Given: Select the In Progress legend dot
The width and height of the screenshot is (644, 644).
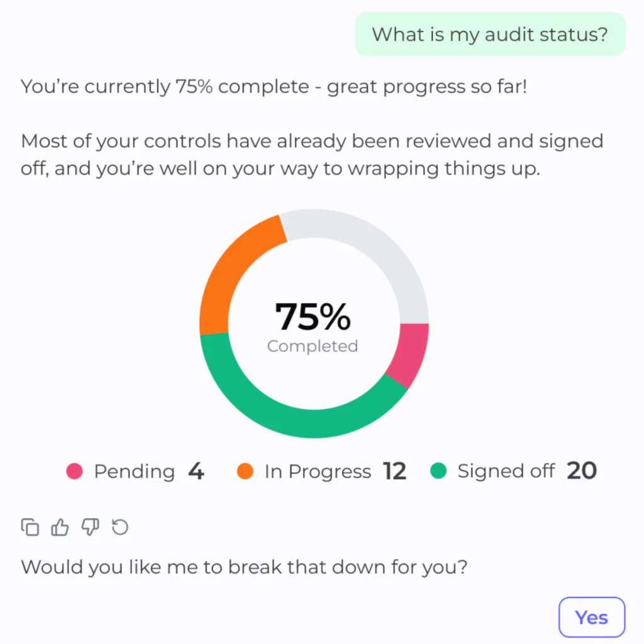Looking at the screenshot, I should pos(245,471).
